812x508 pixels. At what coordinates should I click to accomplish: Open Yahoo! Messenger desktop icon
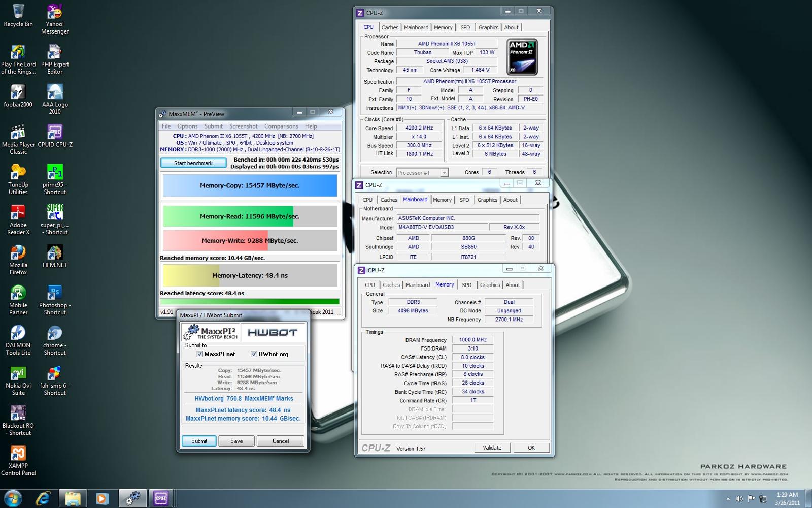pos(55,19)
